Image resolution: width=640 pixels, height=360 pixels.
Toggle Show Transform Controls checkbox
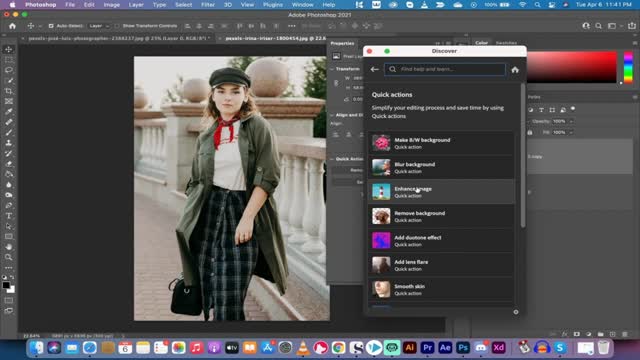[117, 26]
